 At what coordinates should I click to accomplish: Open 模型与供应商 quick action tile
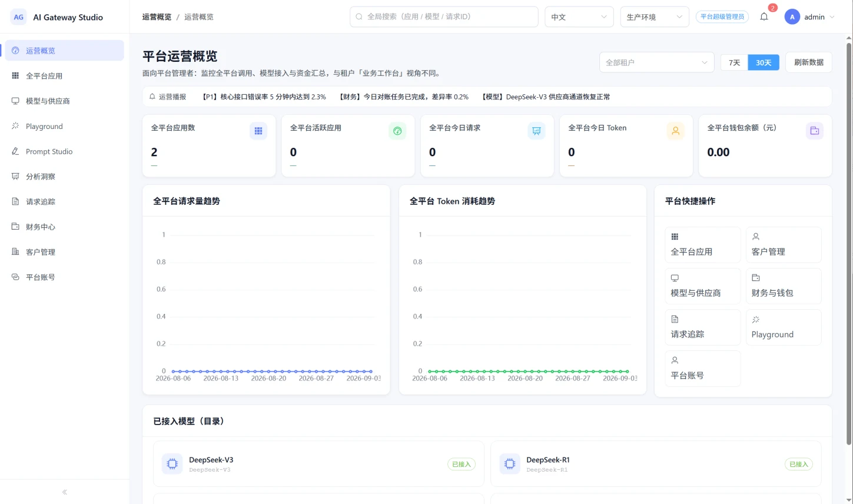703,286
